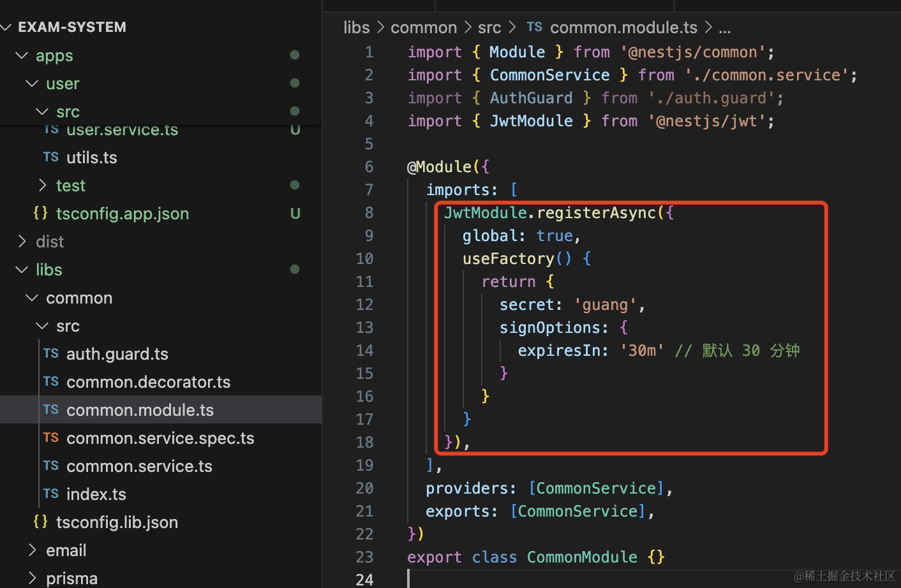
Task: Expand the email folder chevron
Action: click(x=33, y=550)
